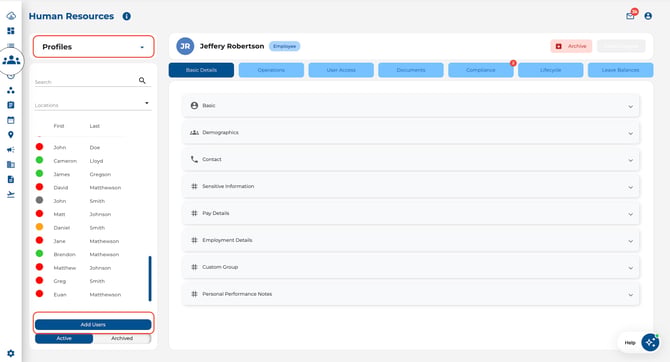Switch to the Documents tab
The image size is (670, 362).
coord(411,70)
